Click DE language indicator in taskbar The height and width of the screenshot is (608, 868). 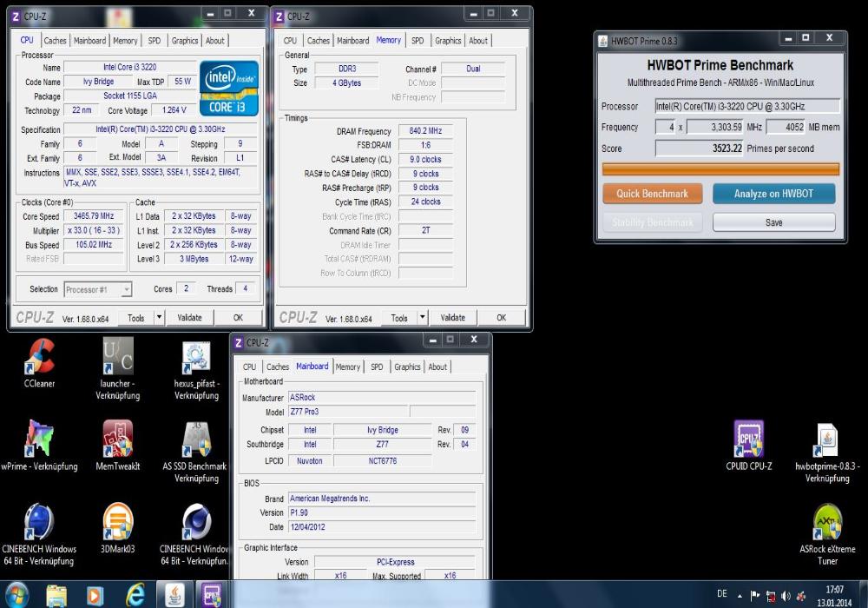click(722, 593)
